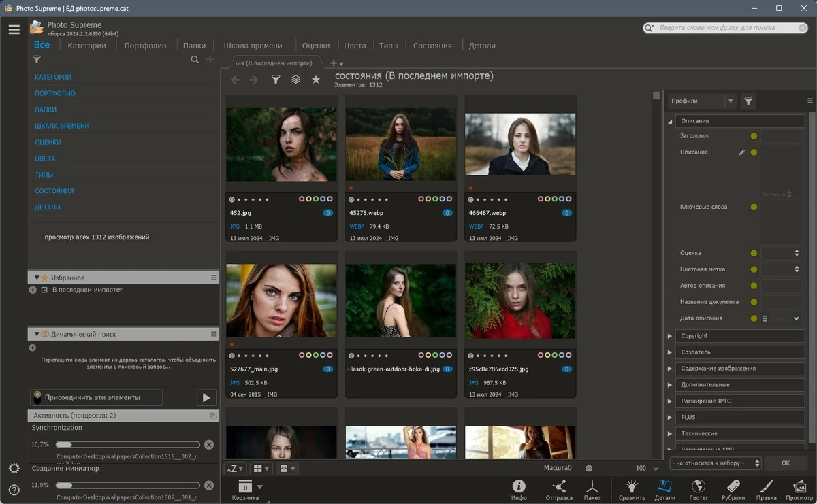Toggle the Присоединить эти элементы switch
The width and height of the screenshot is (817, 504).
tap(37, 397)
